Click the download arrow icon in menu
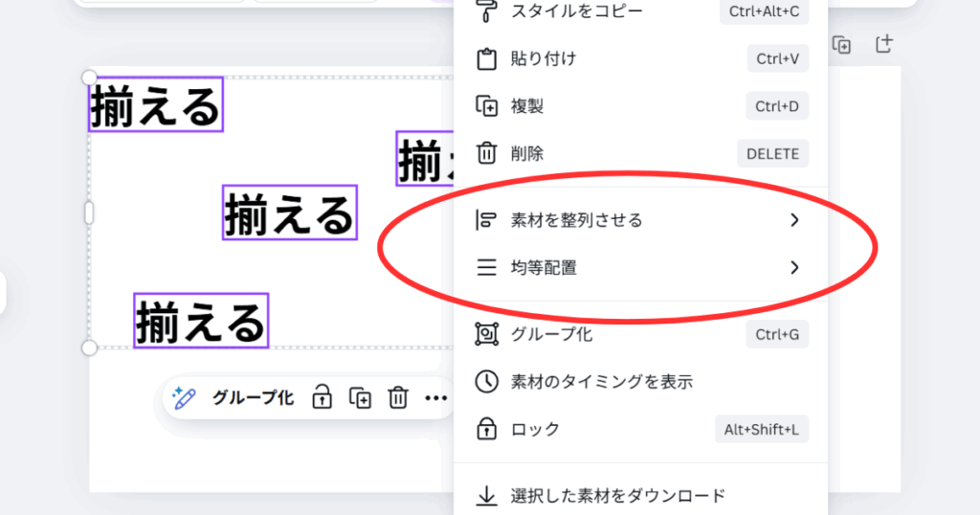This screenshot has height=515, width=980. [x=486, y=496]
